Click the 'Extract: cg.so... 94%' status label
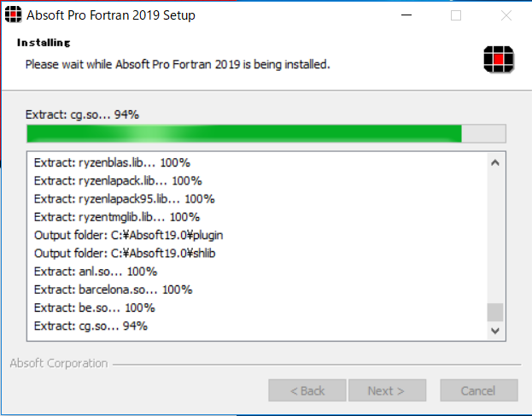 click(x=82, y=114)
